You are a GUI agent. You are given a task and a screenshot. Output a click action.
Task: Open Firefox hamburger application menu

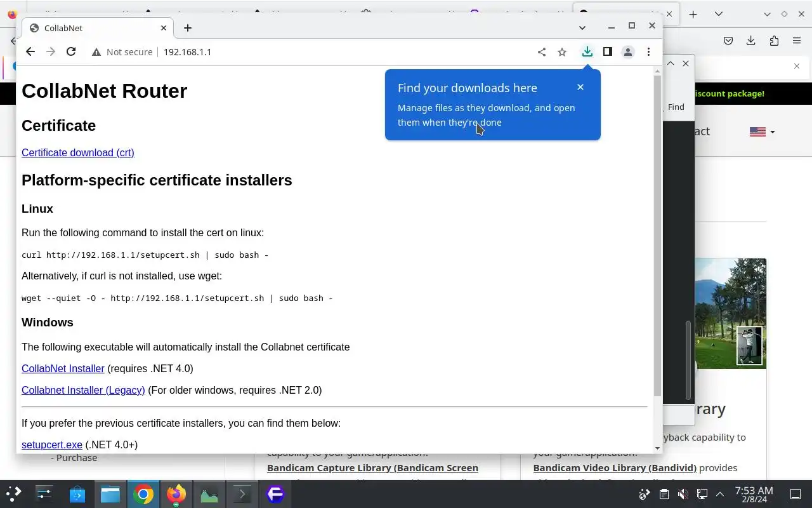point(797,41)
